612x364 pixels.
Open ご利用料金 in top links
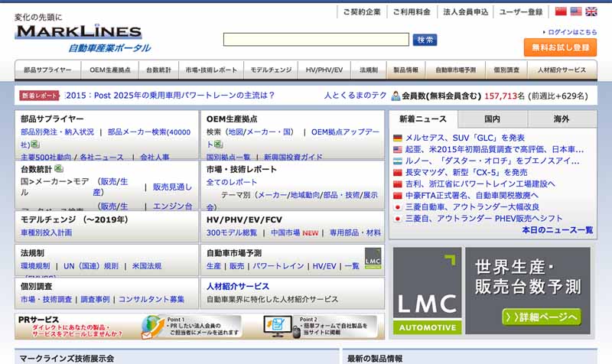[412, 12]
